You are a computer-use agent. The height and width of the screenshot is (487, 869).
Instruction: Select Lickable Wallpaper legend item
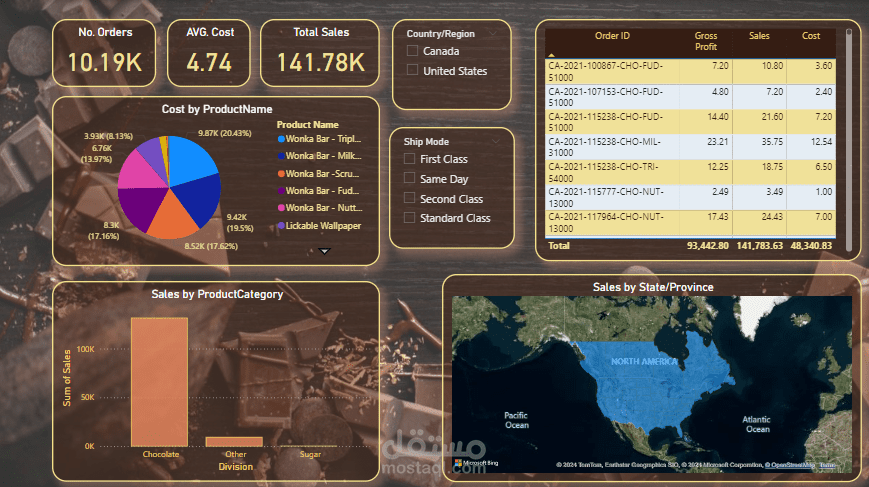[319, 226]
